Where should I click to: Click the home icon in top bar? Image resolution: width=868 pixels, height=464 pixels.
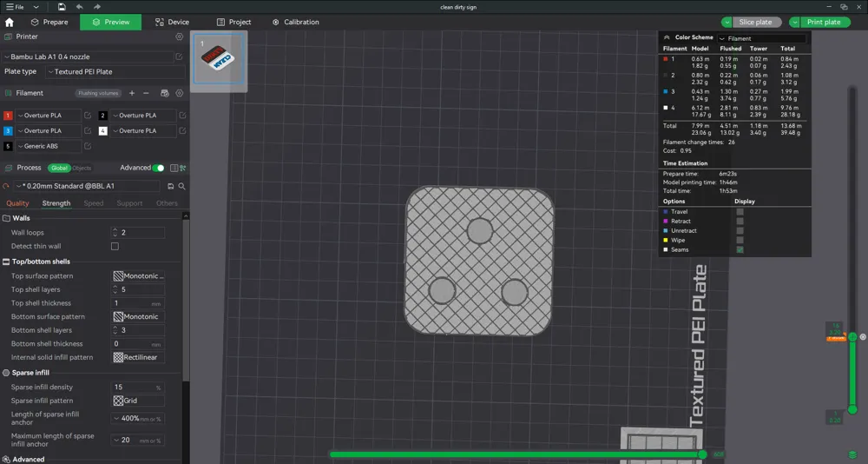click(9, 23)
